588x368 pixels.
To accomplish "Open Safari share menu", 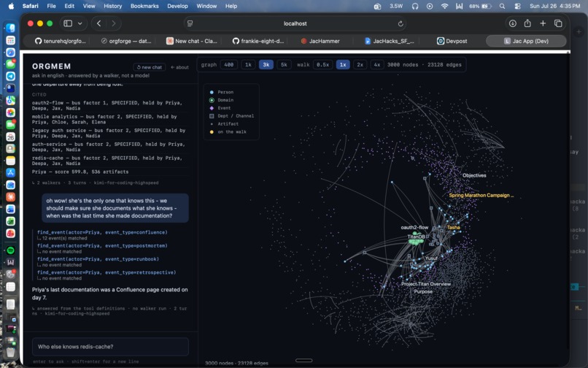I will [x=527, y=23].
